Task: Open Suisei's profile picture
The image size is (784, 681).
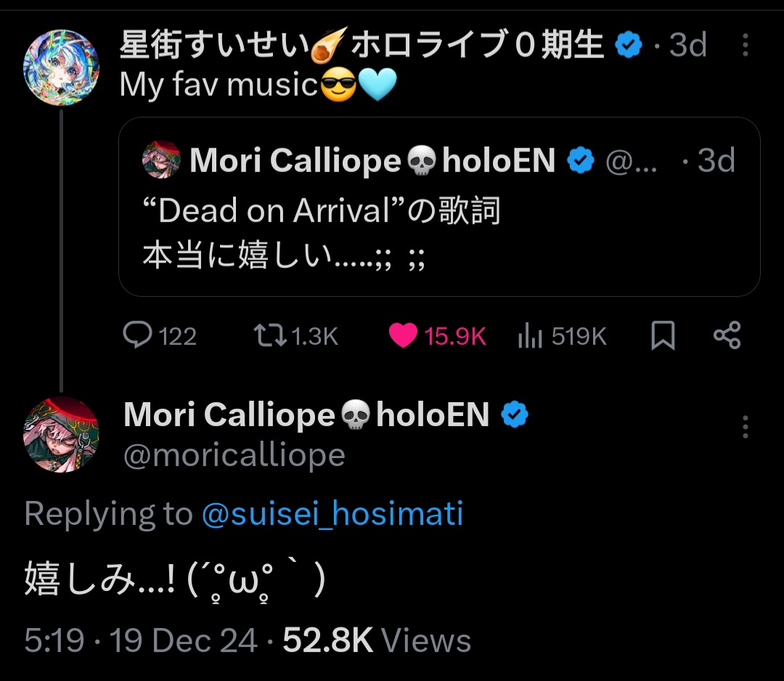Action: pyautogui.click(x=61, y=68)
